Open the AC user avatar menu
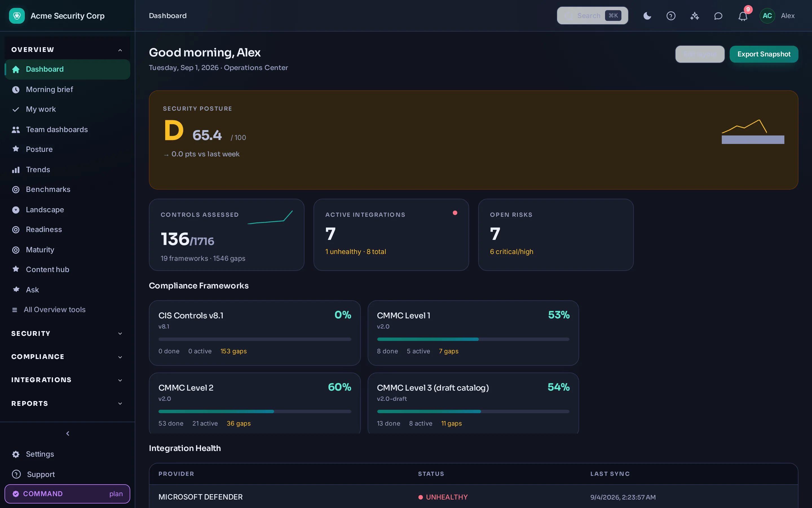Screen dimensions: 812x508 (x=767, y=16)
